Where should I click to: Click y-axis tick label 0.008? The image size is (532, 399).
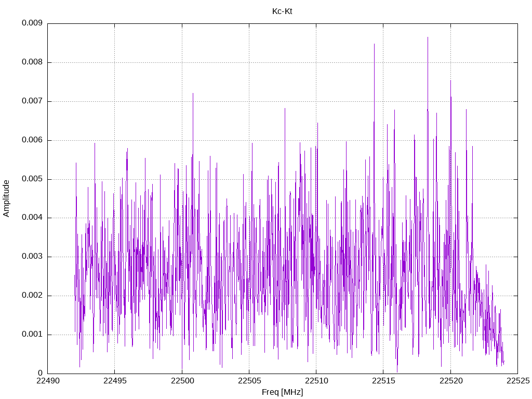point(32,62)
